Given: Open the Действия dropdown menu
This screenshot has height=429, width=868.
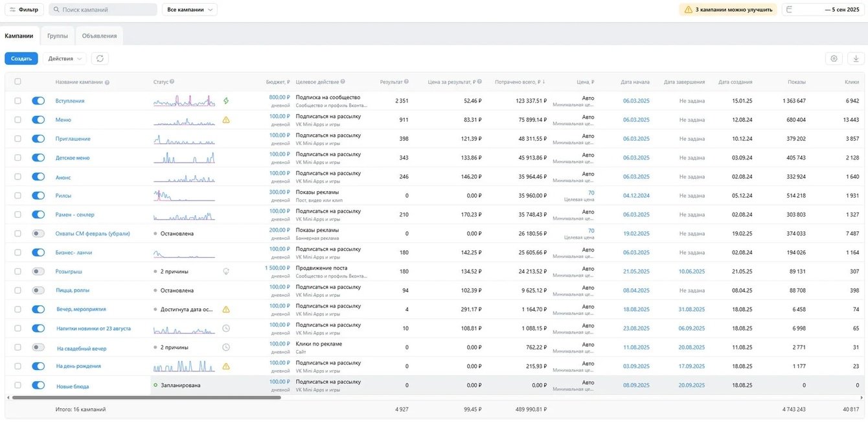Looking at the screenshot, I should [65, 58].
